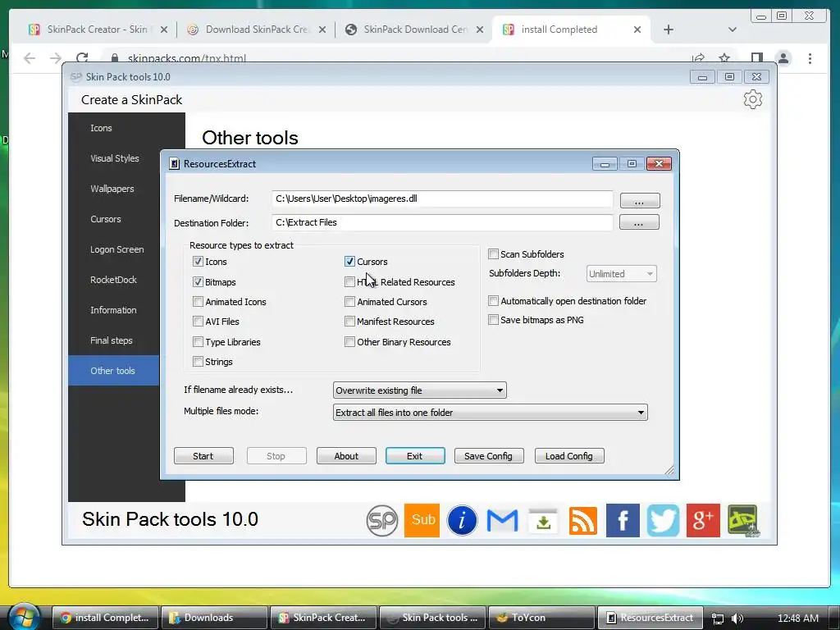Enable Automatically open destination folder
840x630 pixels.
click(493, 301)
